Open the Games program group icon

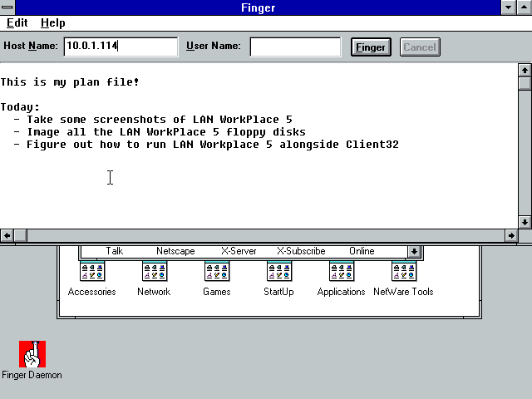217,272
